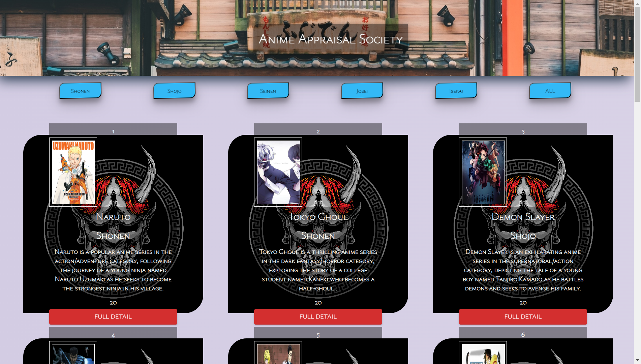Open Full Detail for Naruto
Viewport: 641px width, 364px height.
point(113,317)
